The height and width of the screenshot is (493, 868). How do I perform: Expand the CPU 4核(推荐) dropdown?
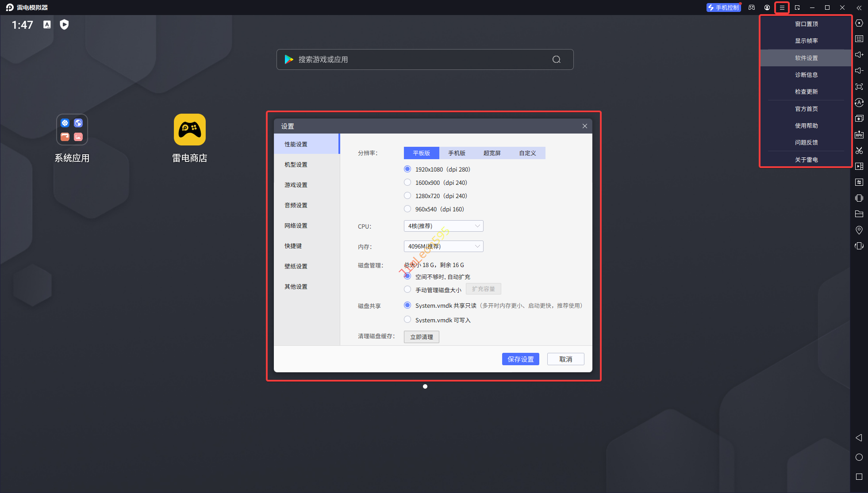(443, 226)
